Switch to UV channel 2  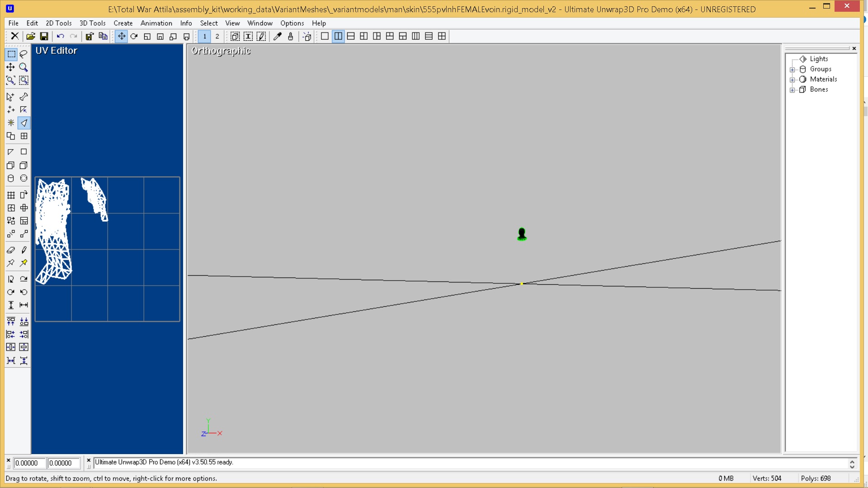pos(217,37)
